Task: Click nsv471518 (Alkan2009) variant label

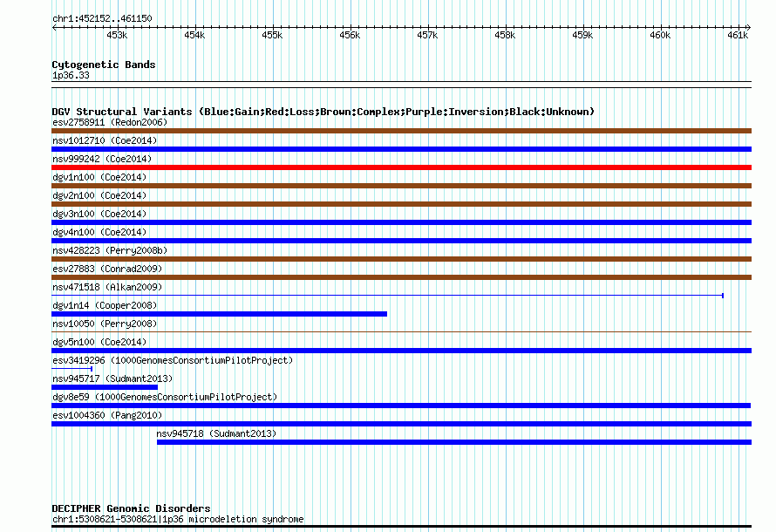Action: coord(107,287)
